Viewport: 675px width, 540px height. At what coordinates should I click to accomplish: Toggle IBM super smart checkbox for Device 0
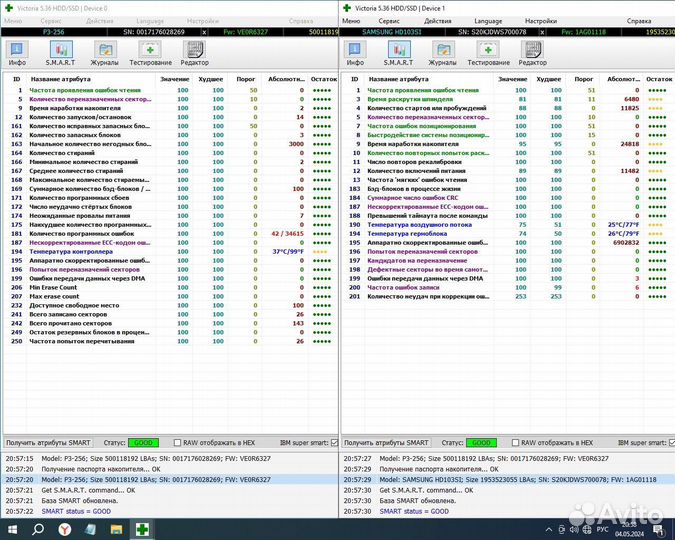click(331, 442)
